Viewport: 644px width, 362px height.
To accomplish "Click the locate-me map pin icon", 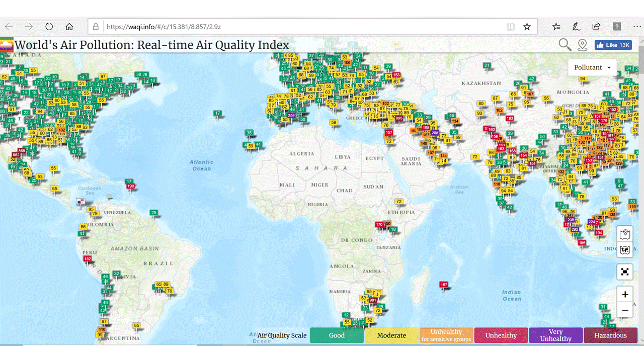I will (x=582, y=45).
